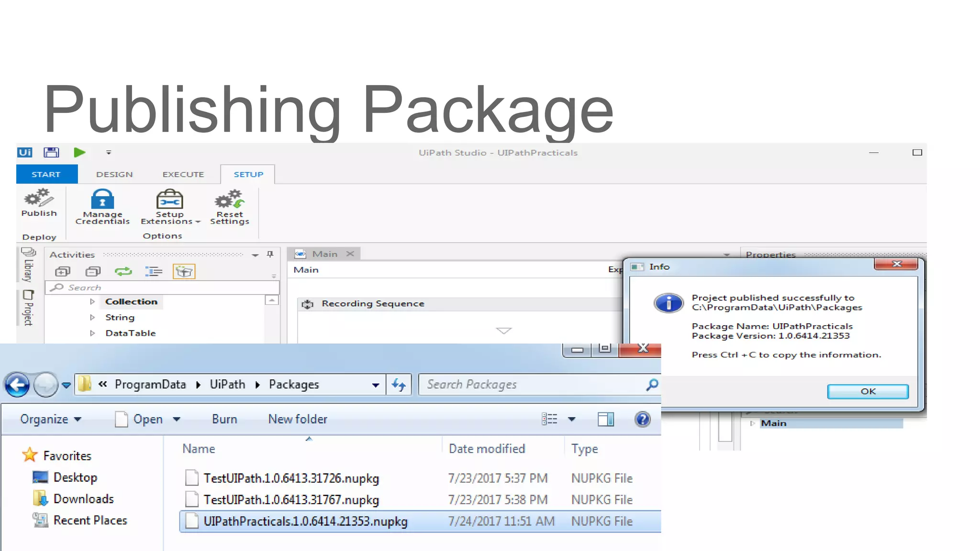The image size is (980, 551).
Task: Click Collapse All icon in Activities panel
Action: [93, 272]
